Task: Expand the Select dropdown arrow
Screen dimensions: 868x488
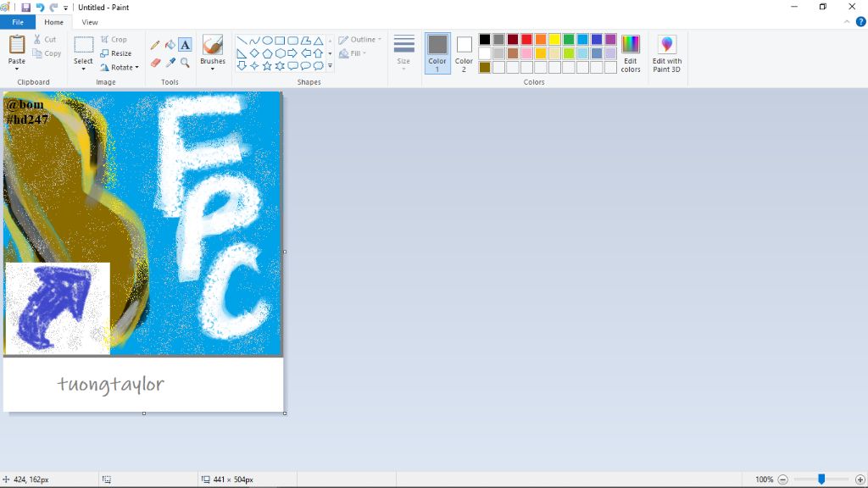Action: pyautogui.click(x=83, y=69)
